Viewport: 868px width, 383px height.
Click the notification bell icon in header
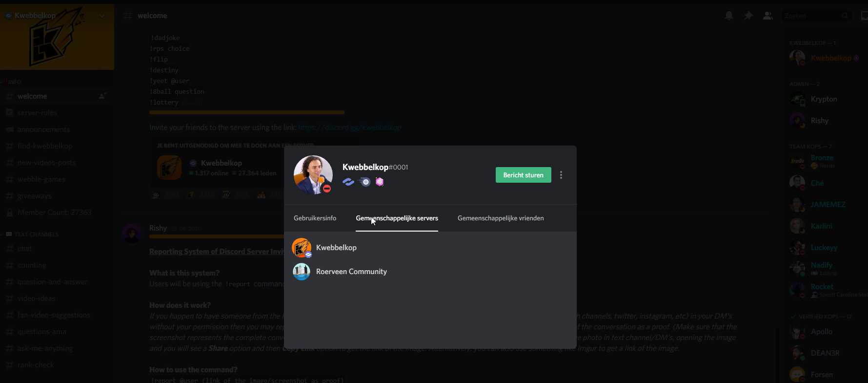pyautogui.click(x=728, y=16)
